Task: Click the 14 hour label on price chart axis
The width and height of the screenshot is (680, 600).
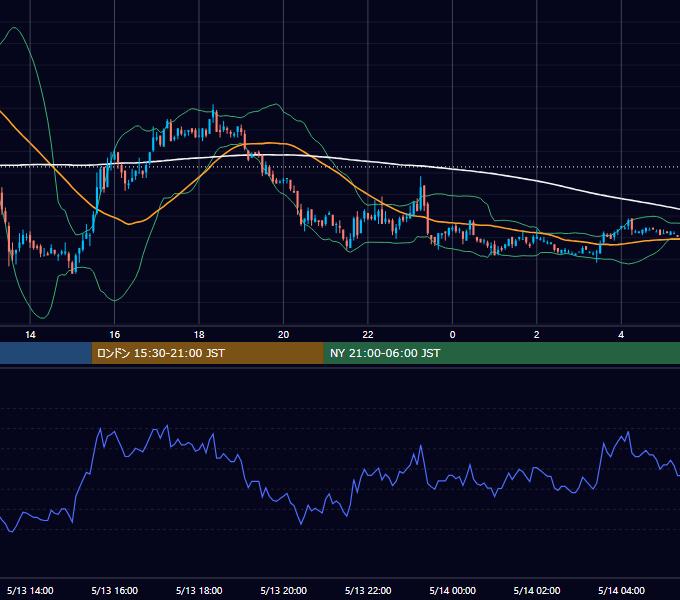Action: click(30, 335)
